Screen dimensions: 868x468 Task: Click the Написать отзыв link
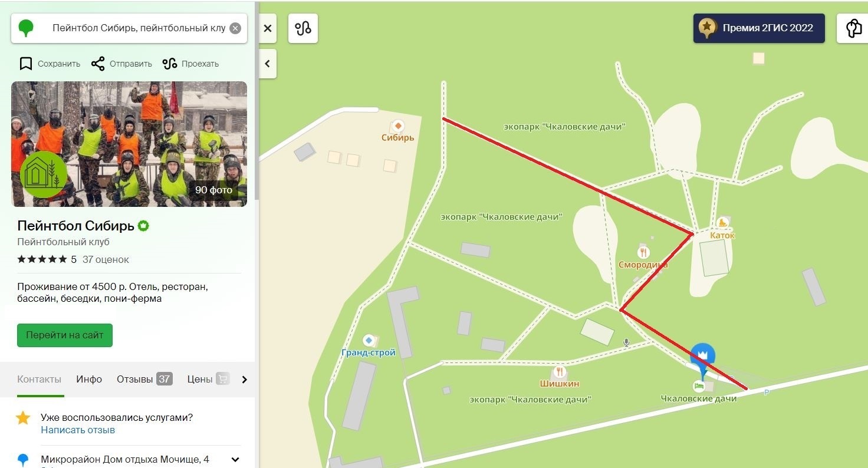pos(78,430)
